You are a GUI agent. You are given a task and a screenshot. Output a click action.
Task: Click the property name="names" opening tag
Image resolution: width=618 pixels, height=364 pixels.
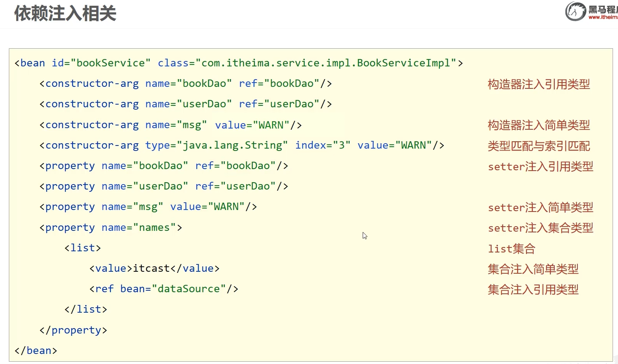(110, 228)
